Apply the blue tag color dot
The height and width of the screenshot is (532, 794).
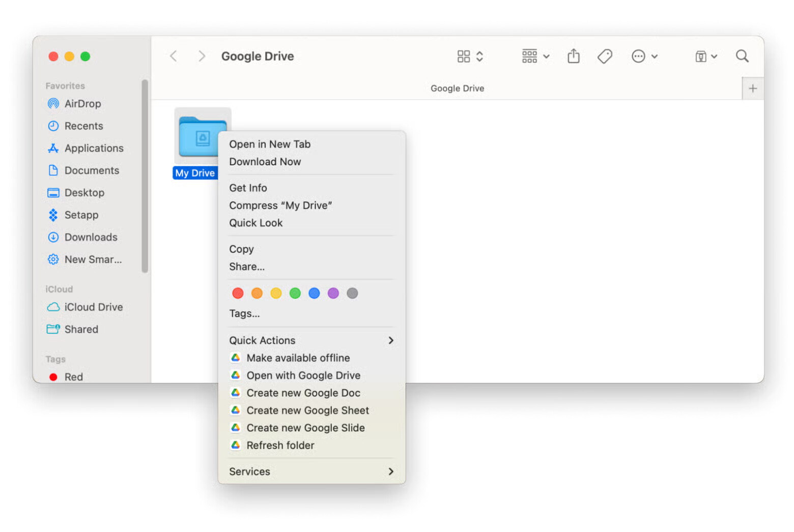[x=314, y=293]
